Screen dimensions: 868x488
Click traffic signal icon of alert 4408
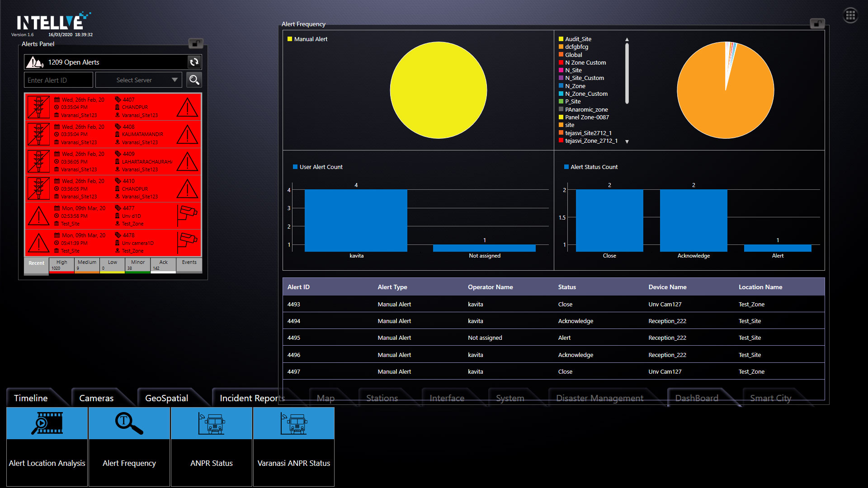(x=38, y=134)
